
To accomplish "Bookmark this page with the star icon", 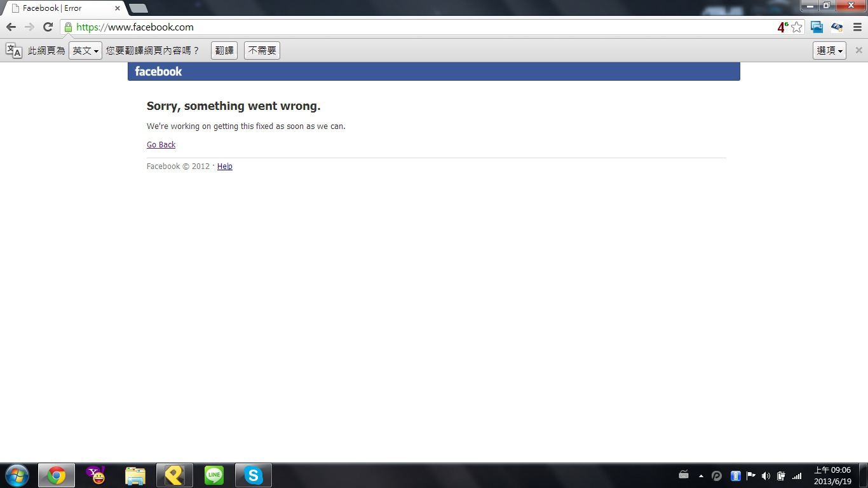I will pos(797,27).
